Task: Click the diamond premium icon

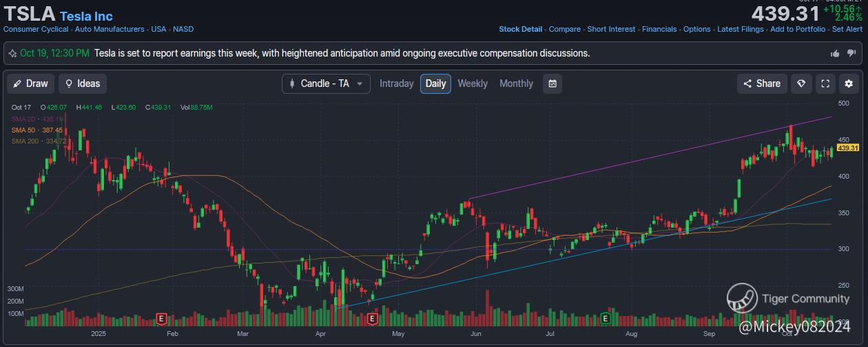Action: (800, 83)
